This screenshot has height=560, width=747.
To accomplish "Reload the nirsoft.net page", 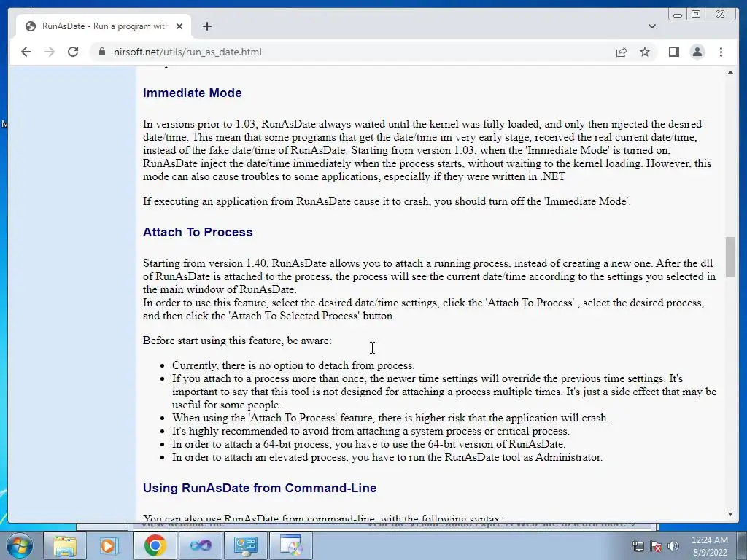I will (x=73, y=52).
